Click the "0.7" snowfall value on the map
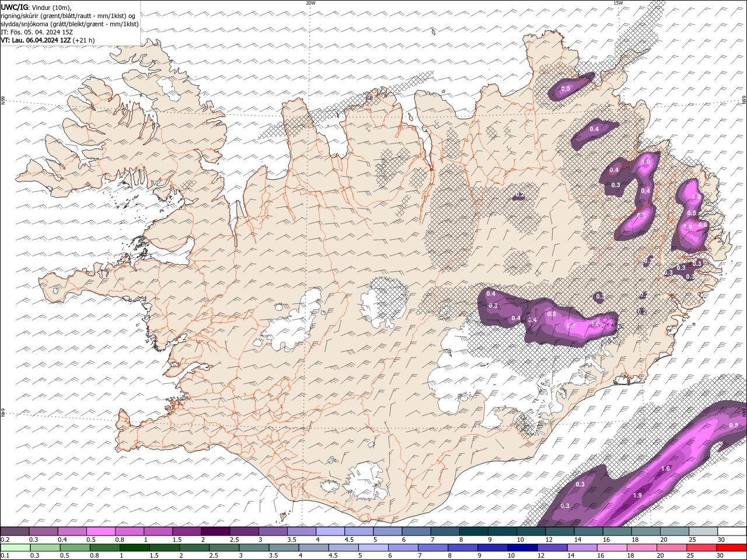Image resolution: width=747 pixels, height=560 pixels. pos(572,325)
